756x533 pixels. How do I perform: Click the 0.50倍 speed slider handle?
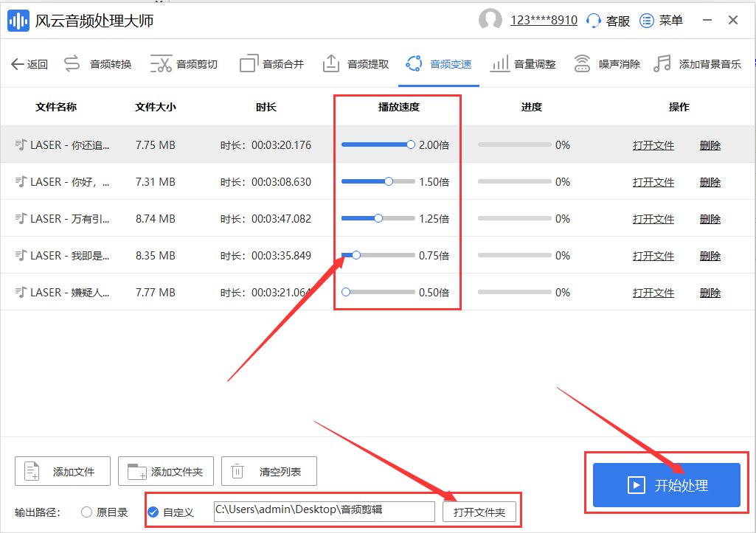coord(346,292)
